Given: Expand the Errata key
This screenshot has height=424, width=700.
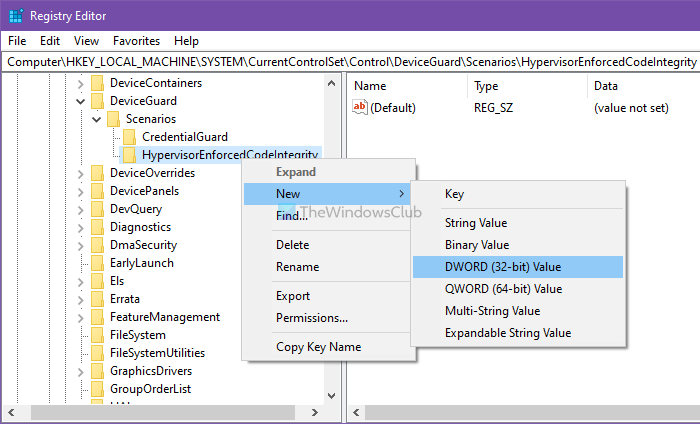Looking at the screenshot, I should click(80, 299).
